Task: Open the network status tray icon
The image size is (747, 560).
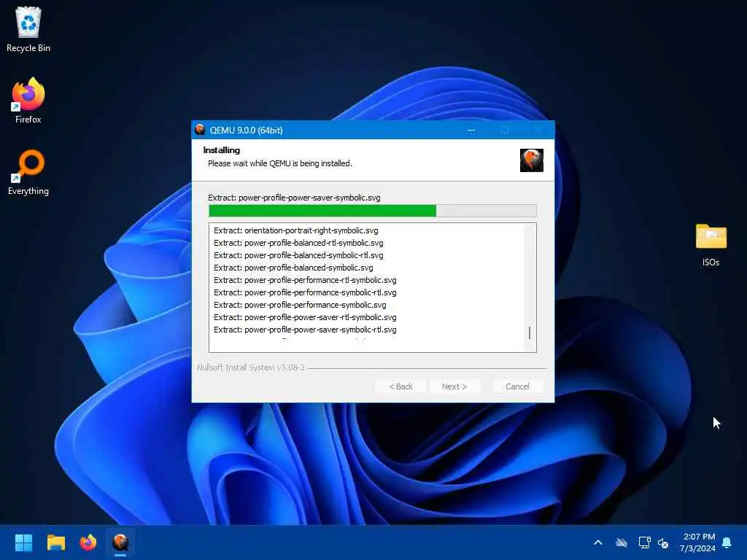Action: 644,542
